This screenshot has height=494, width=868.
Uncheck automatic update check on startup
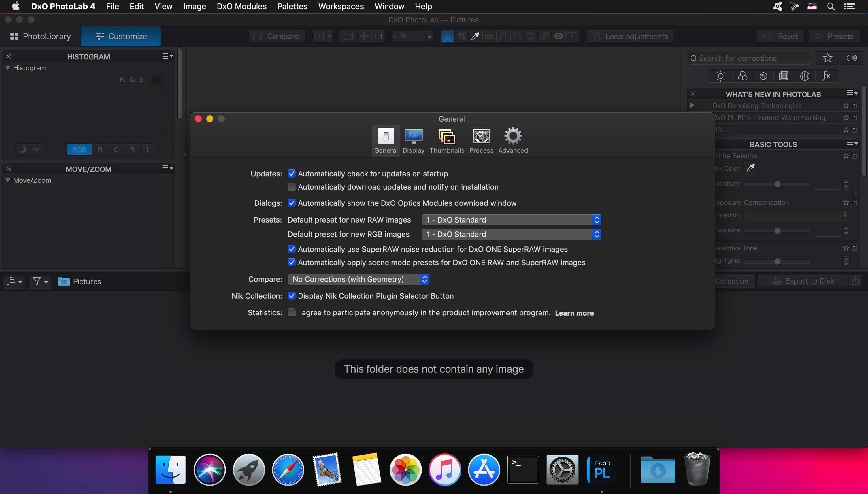(291, 174)
